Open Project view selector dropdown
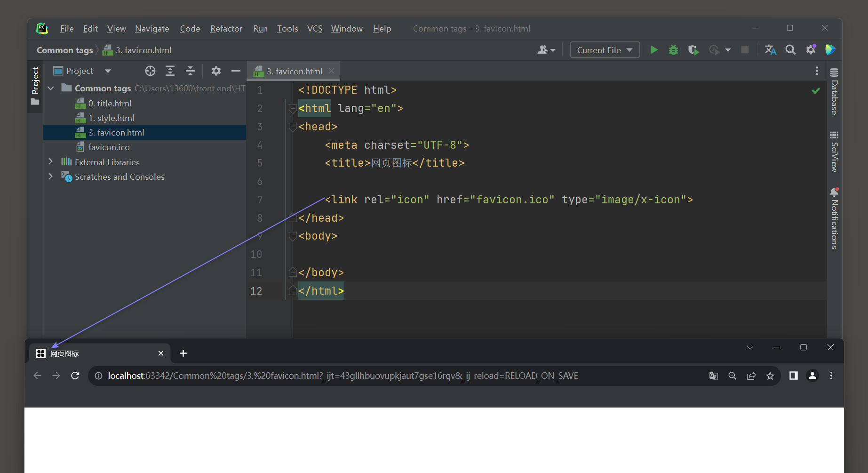This screenshot has width=868, height=473. (x=108, y=71)
